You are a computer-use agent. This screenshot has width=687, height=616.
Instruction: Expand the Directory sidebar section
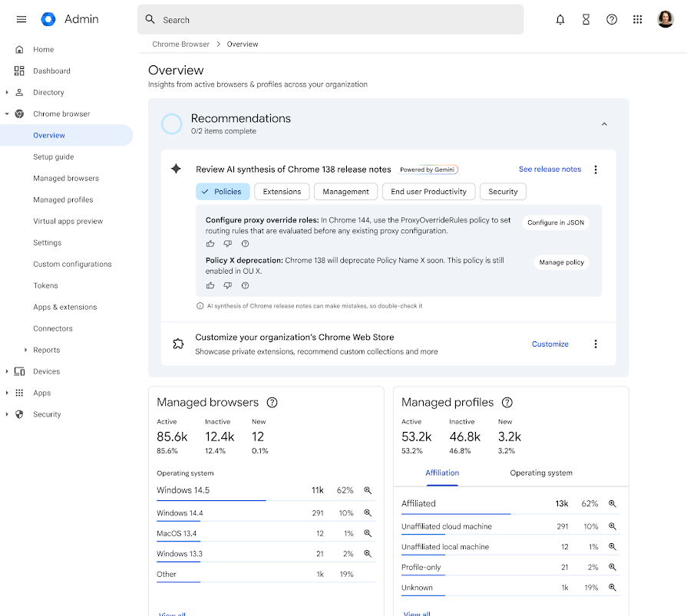[x=7, y=92]
